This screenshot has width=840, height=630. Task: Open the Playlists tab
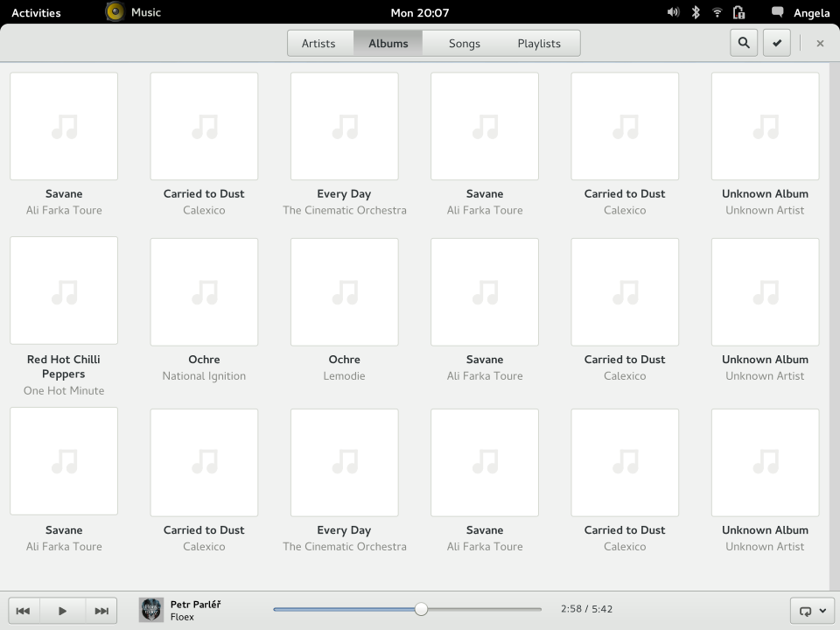[539, 44]
